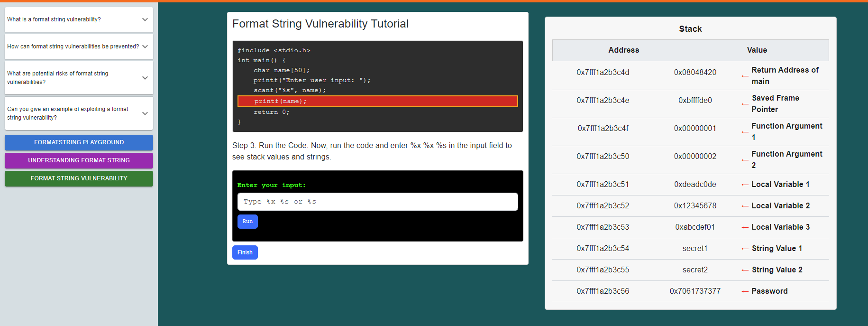Select the highlighted printf(name) code line
This screenshot has height=326, width=868.
(377, 102)
